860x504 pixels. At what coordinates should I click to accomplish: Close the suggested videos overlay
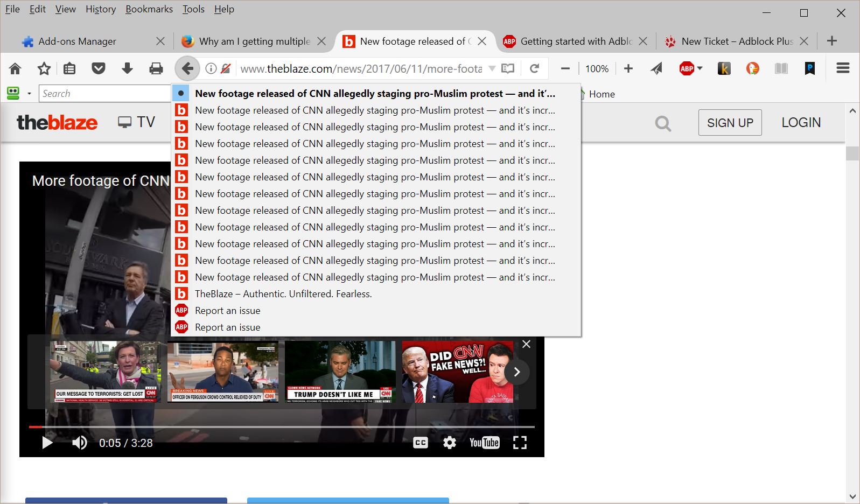pos(526,344)
